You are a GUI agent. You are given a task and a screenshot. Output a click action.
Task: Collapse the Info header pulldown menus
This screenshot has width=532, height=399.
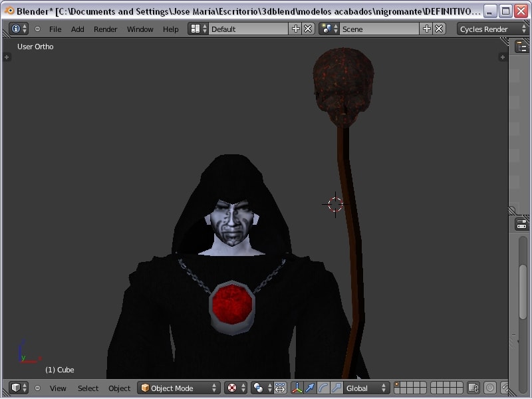point(37,29)
